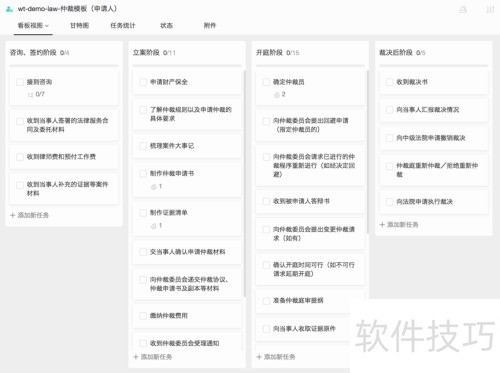Check the 梳理案件大事记 task checkbox
The width and height of the screenshot is (500, 373).
pyautogui.click(x=143, y=146)
